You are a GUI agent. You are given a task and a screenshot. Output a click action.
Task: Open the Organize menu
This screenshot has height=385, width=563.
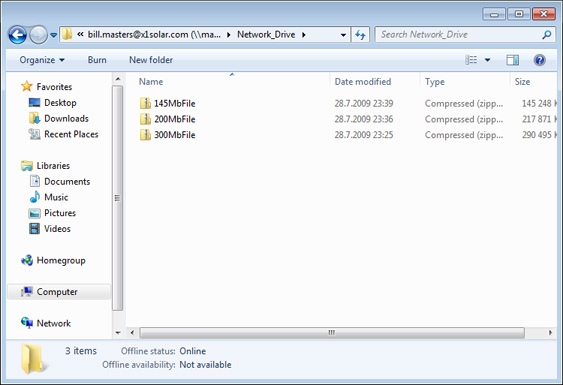pyautogui.click(x=42, y=60)
